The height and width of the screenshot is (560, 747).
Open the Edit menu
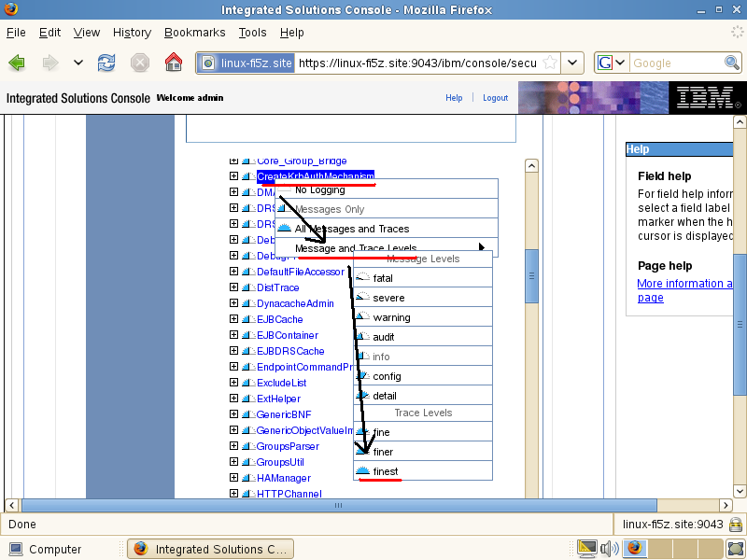[49, 33]
